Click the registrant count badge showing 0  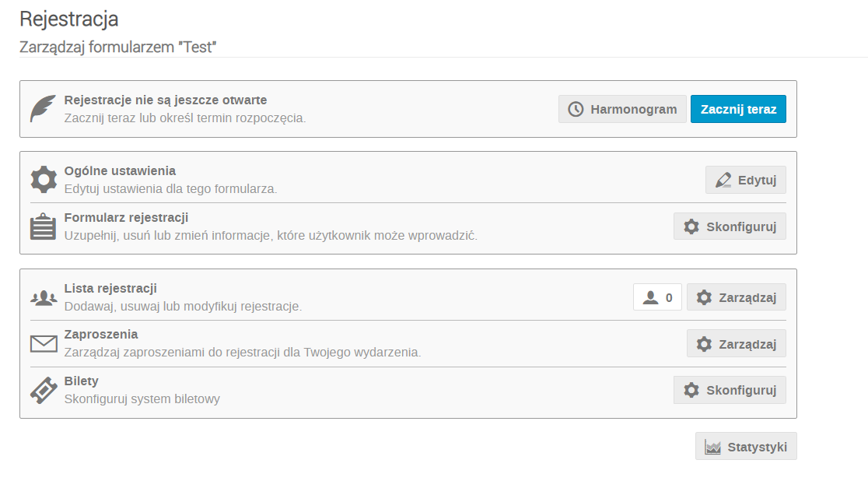[x=658, y=297]
